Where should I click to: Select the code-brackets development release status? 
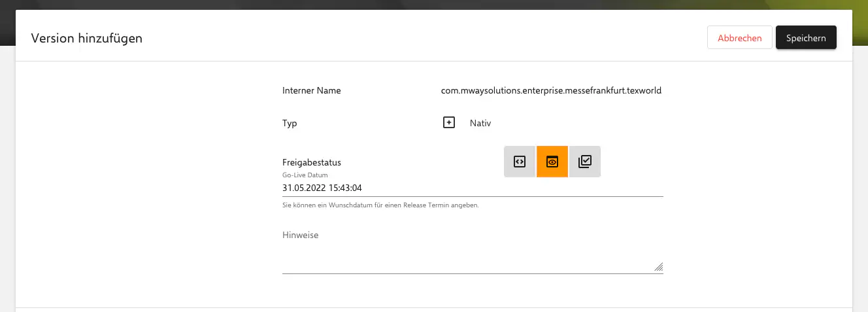520,162
